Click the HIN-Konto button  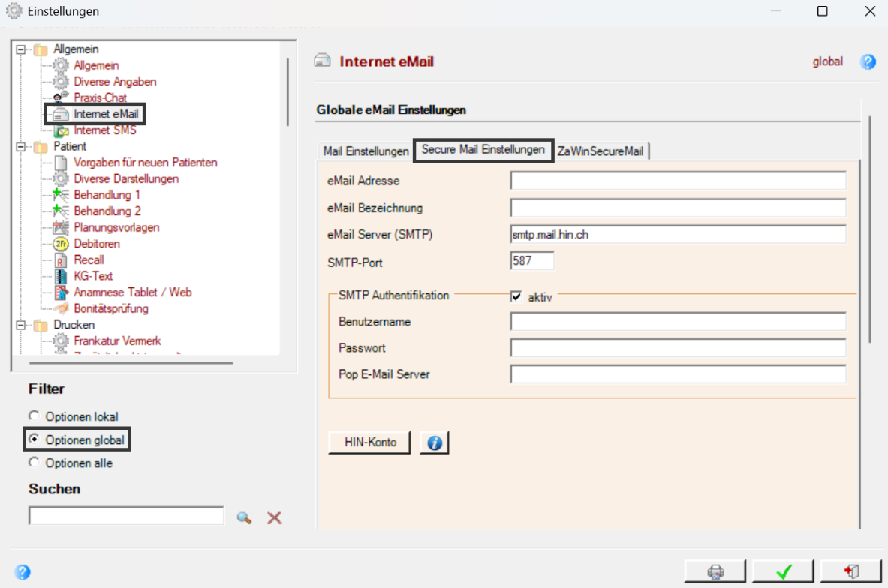(370, 442)
